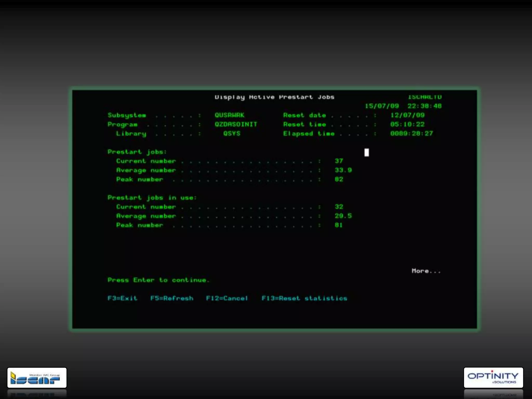Click the QSYS library value
This screenshot has height=399, width=532.
pos(232,134)
